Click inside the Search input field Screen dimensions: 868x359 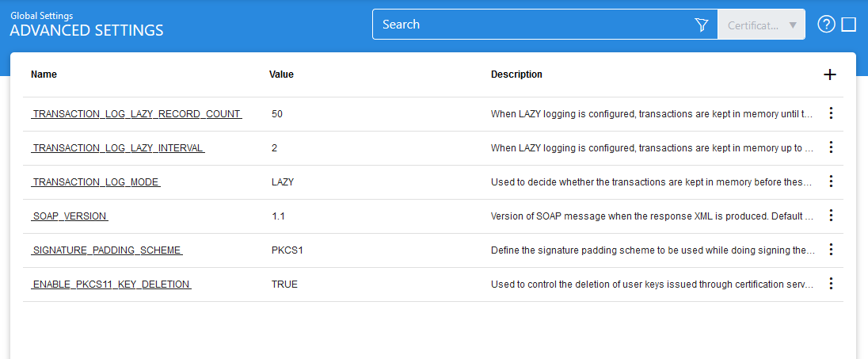pos(531,25)
